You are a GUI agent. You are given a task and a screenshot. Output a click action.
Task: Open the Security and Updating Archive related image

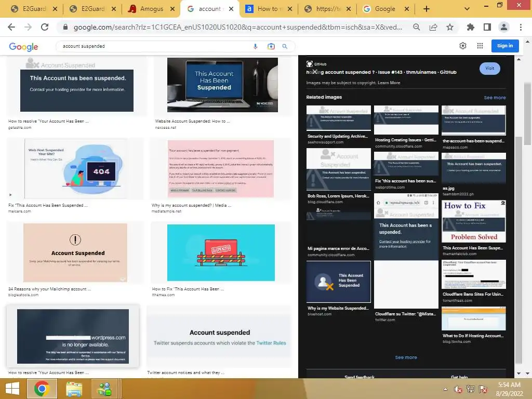339,118
